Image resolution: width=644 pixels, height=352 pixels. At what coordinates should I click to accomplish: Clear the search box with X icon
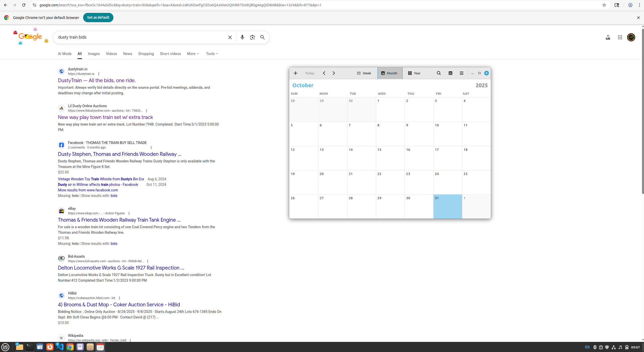pos(230,37)
